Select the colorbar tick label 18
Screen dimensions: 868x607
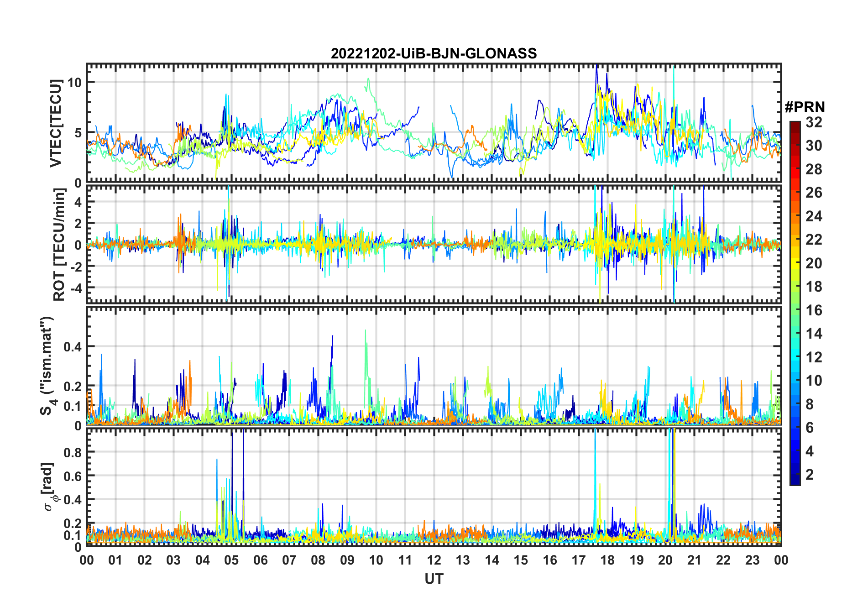pyautogui.click(x=814, y=287)
